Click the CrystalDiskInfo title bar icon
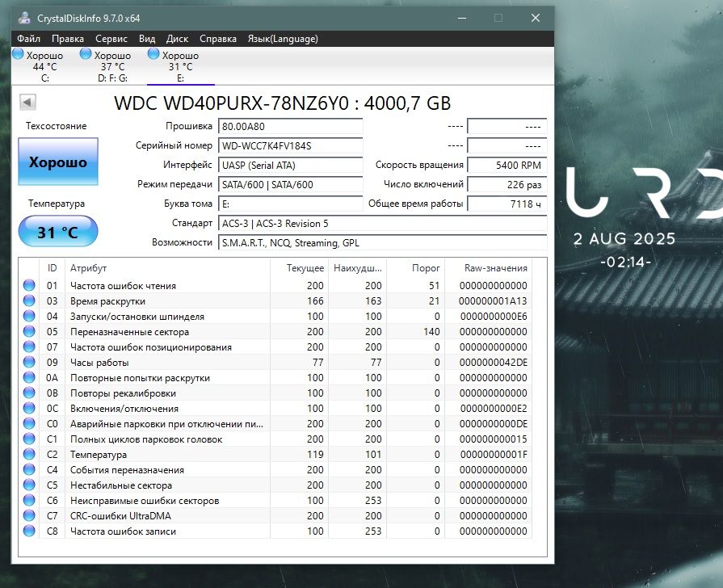This screenshot has width=723, height=588. (24, 18)
